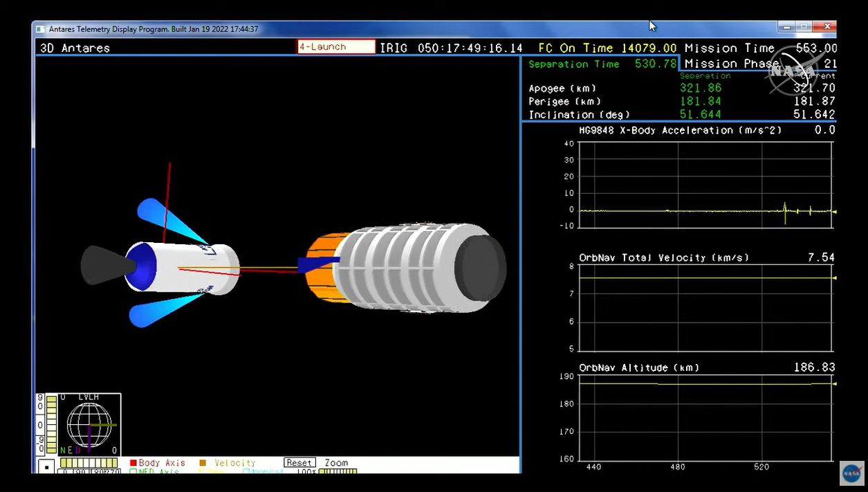Click the velocity readout 7.54
The image size is (868, 492).
(x=821, y=257)
